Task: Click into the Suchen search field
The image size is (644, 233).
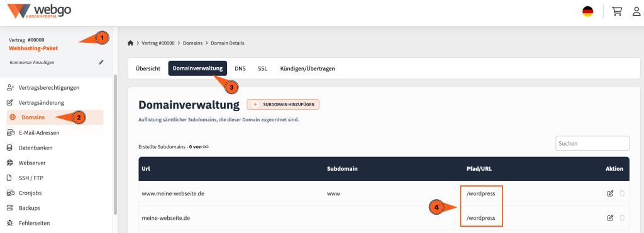Action: 592,144
